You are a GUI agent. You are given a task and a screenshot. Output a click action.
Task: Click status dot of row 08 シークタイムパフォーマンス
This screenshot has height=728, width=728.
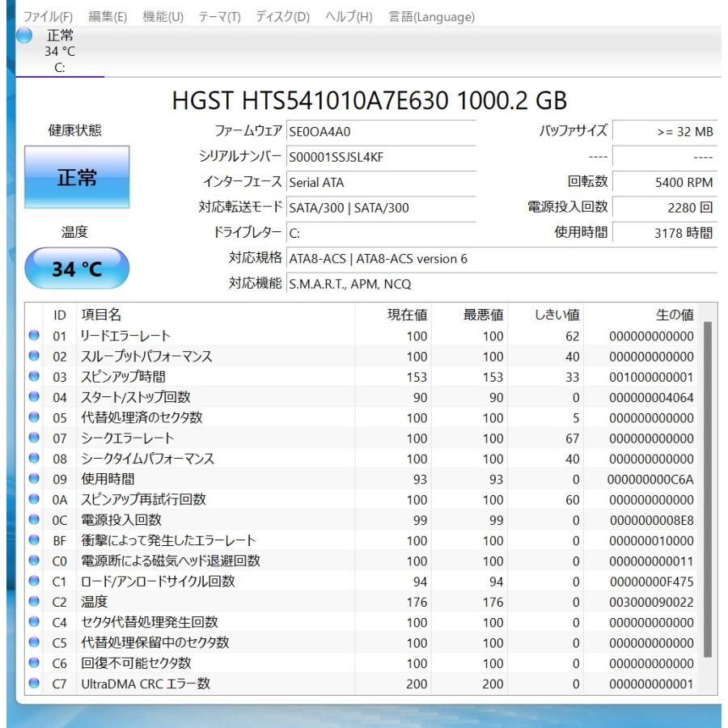point(34,458)
